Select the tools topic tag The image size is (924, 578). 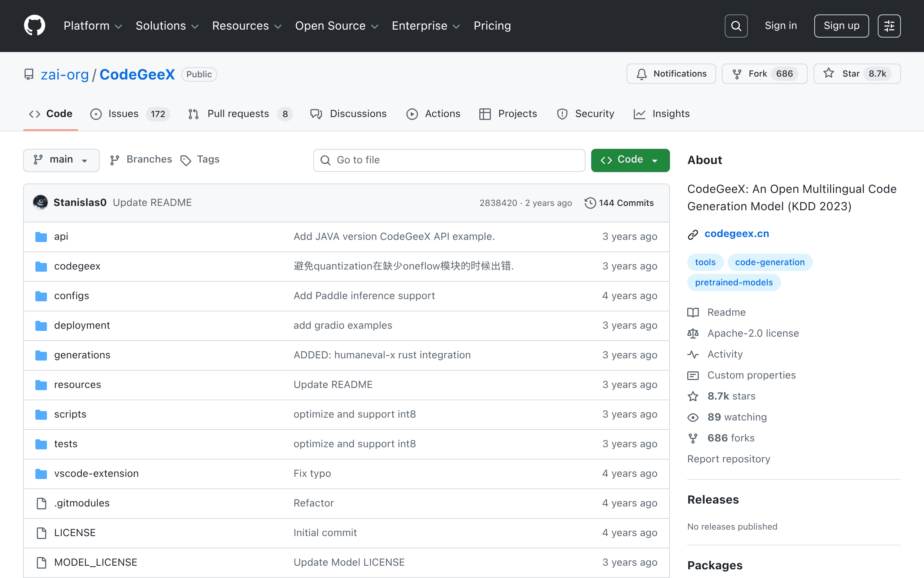705,262
